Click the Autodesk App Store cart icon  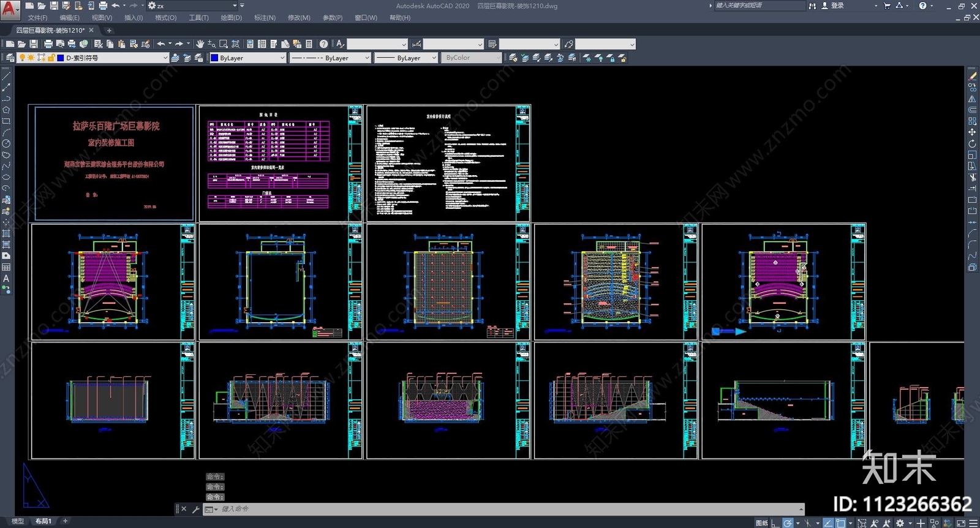pyautogui.click(x=887, y=6)
